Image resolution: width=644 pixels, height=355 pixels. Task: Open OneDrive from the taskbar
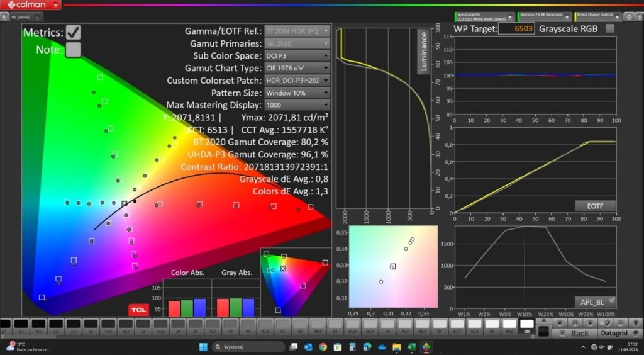382,347
